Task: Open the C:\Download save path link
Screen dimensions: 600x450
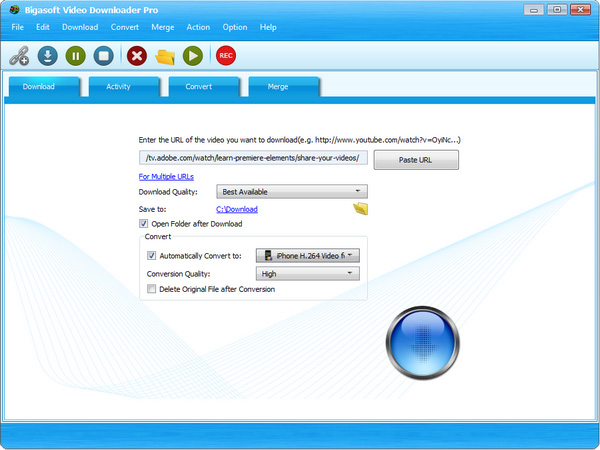Action: tap(237, 209)
